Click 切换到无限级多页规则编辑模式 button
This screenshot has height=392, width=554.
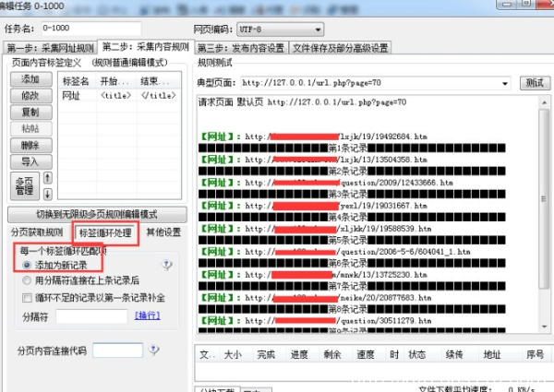coord(96,213)
